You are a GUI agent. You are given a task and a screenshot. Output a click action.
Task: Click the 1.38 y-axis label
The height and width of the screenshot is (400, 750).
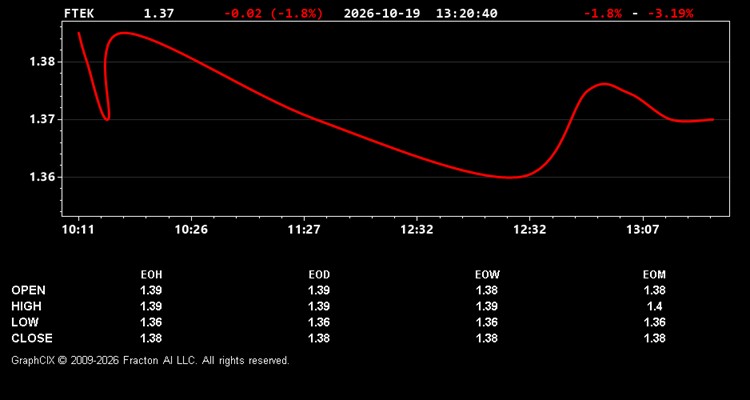click(43, 62)
